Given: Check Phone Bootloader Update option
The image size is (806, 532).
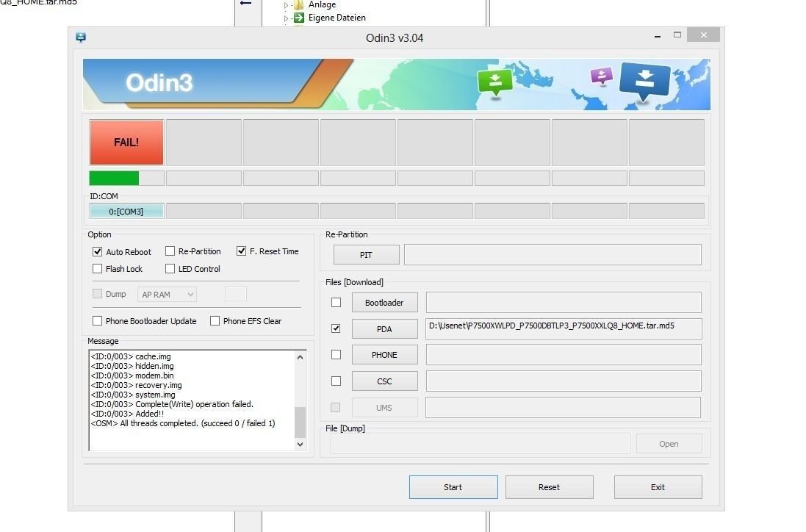Looking at the screenshot, I should click(x=97, y=320).
